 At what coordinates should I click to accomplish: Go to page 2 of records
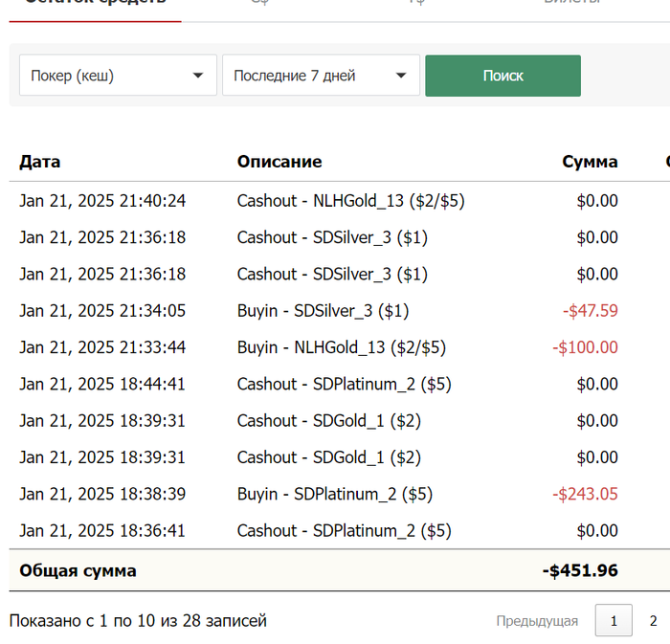point(653,621)
